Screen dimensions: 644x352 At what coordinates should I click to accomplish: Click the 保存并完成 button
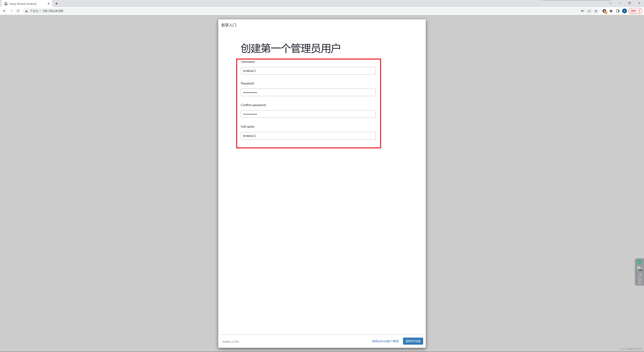pos(413,341)
